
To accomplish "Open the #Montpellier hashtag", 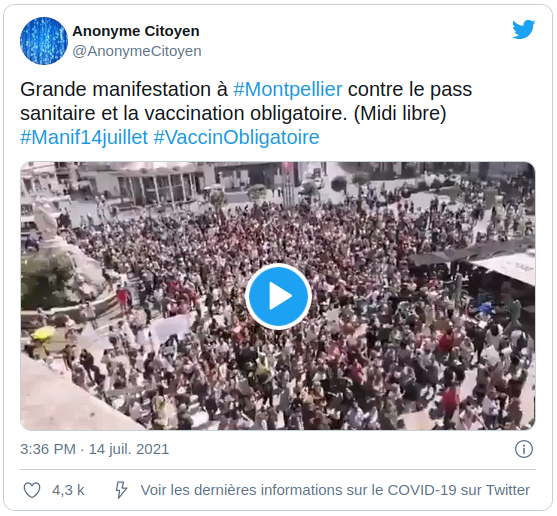I will 287,89.
